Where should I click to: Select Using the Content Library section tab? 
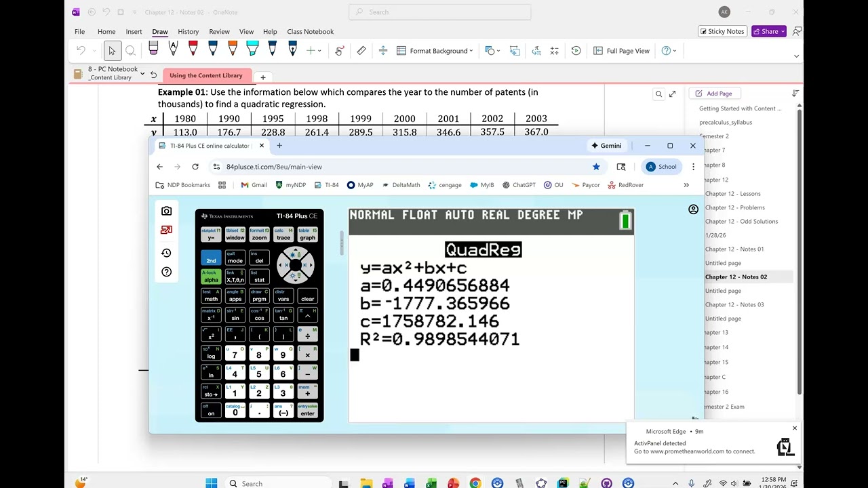(x=206, y=76)
